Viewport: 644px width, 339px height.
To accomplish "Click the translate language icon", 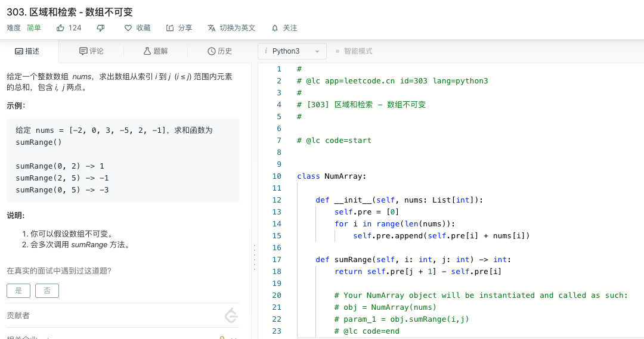I will [212, 28].
